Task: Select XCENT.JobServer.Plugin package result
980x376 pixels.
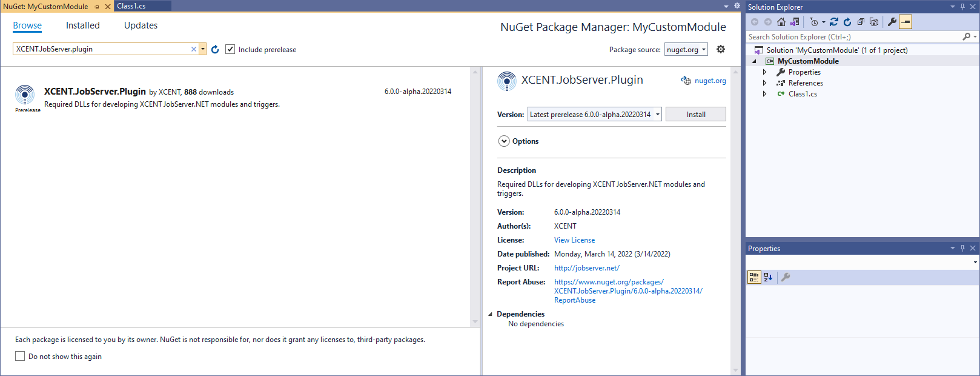Action: pos(236,98)
